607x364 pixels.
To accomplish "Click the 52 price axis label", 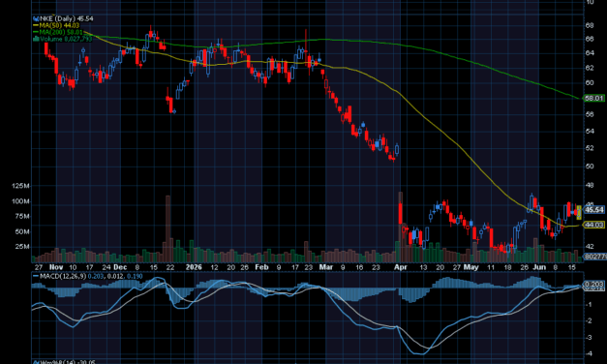I will (590, 148).
